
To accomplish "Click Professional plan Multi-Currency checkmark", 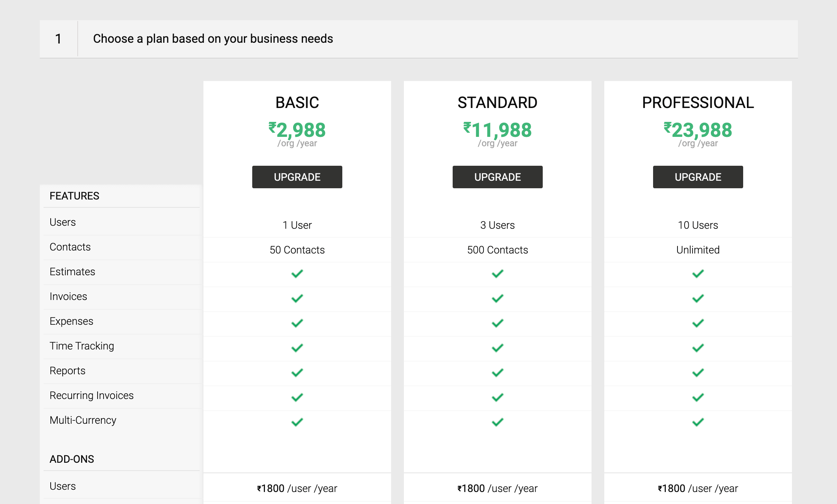I will pos(698,422).
